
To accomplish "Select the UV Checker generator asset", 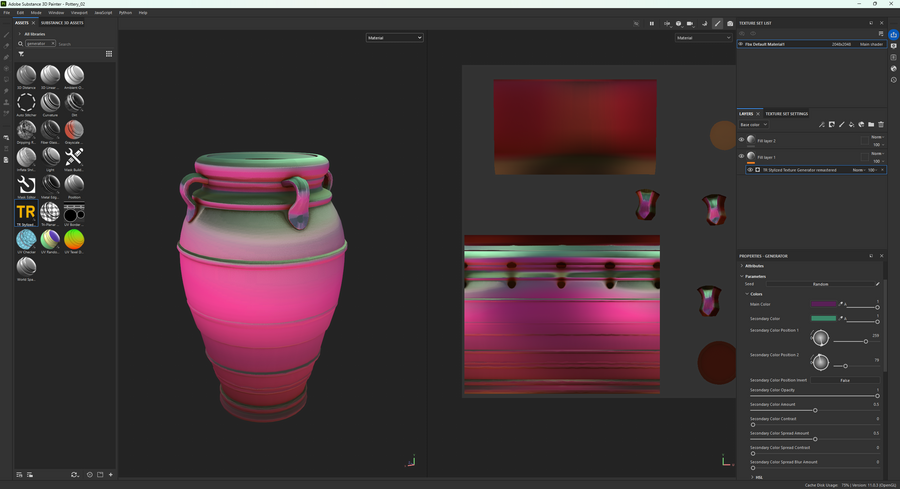I will pos(26,240).
